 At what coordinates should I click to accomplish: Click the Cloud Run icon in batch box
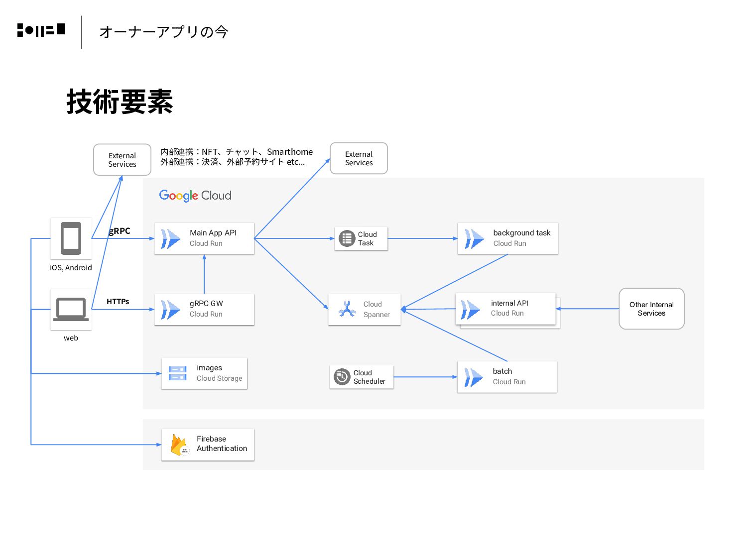[x=473, y=377]
